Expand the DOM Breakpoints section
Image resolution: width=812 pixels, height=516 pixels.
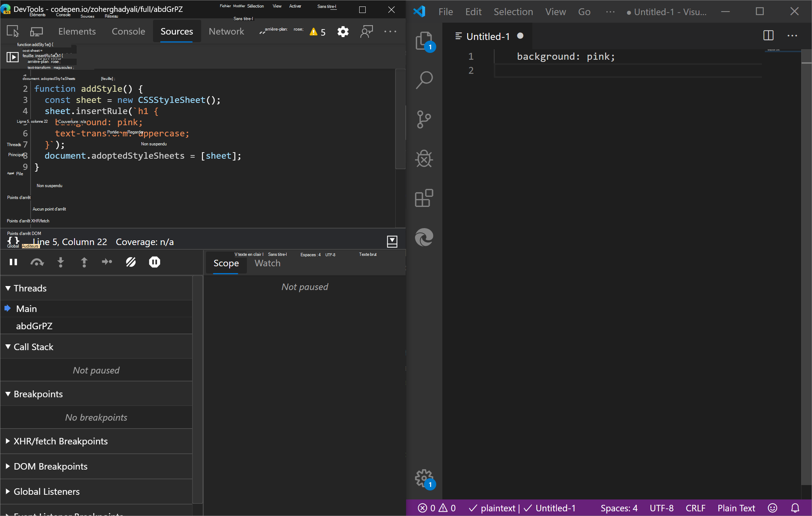[8, 466]
